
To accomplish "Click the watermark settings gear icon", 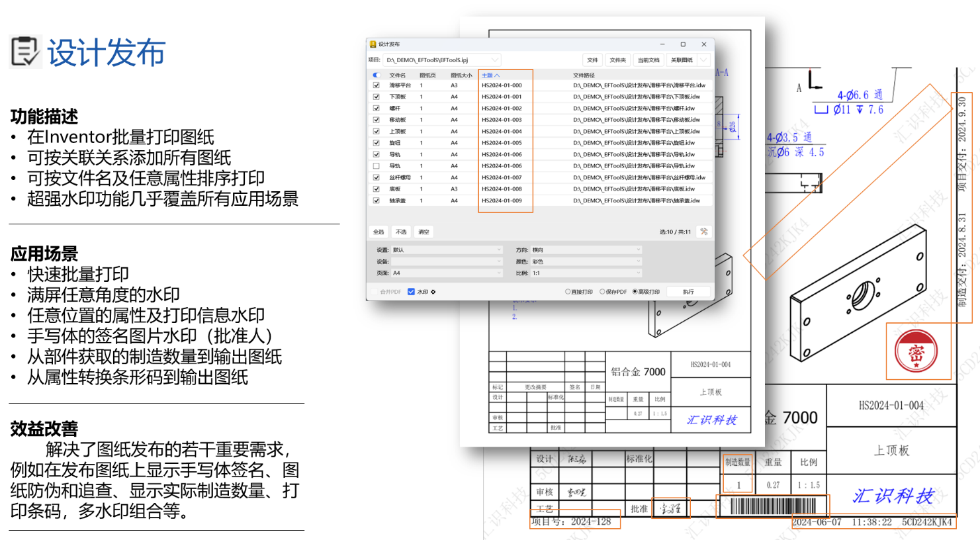I will pyautogui.click(x=433, y=292).
